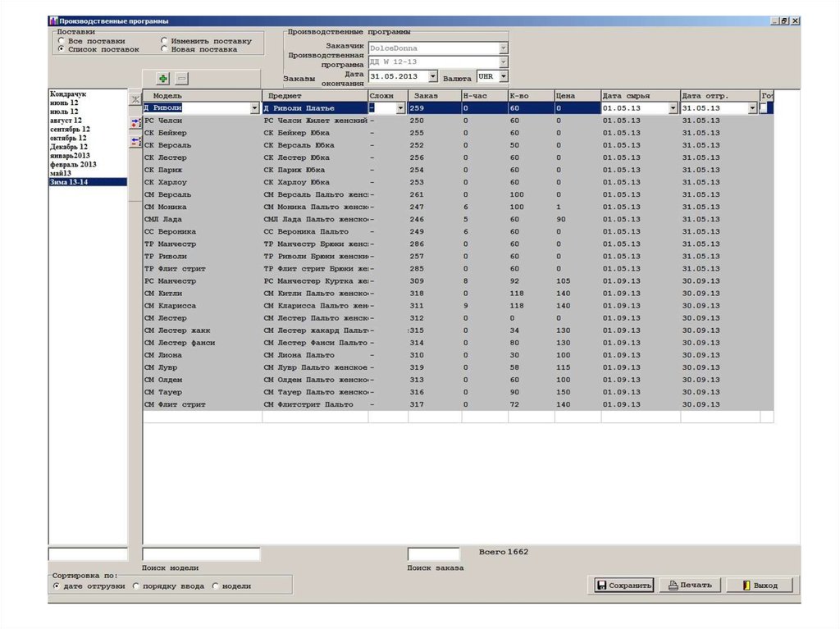Viewport: 840px width, 629px height.
Task: Open the Модель dropdown for Д Риволи
Action: pos(254,108)
